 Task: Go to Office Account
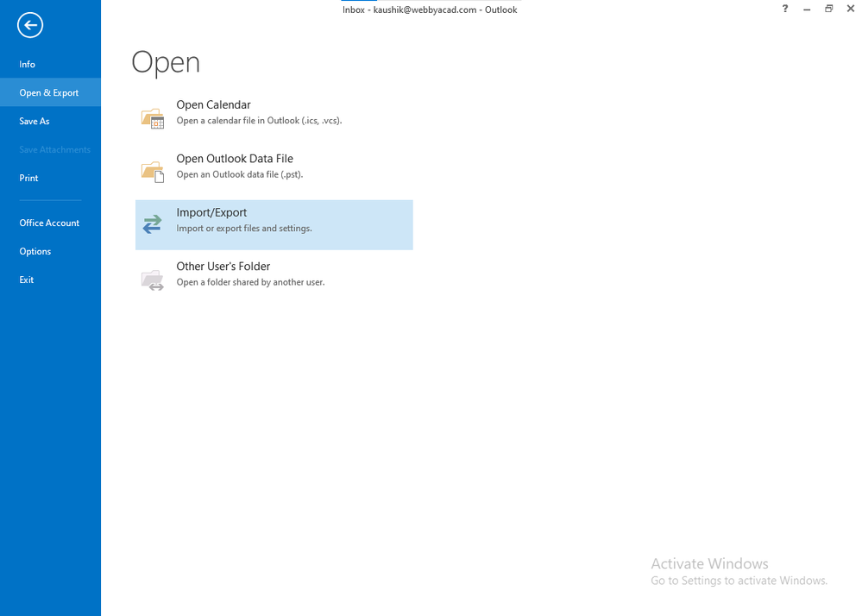point(50,223)
